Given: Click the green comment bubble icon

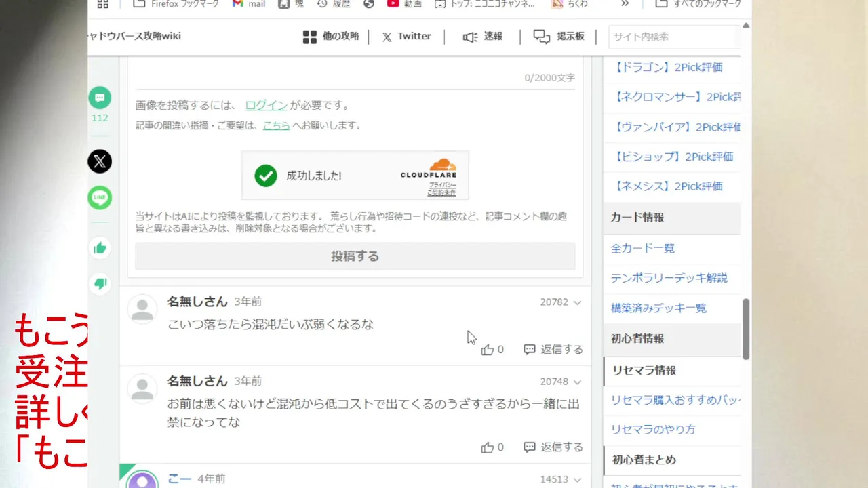Looking at the screenshot, I should point(100,98).
